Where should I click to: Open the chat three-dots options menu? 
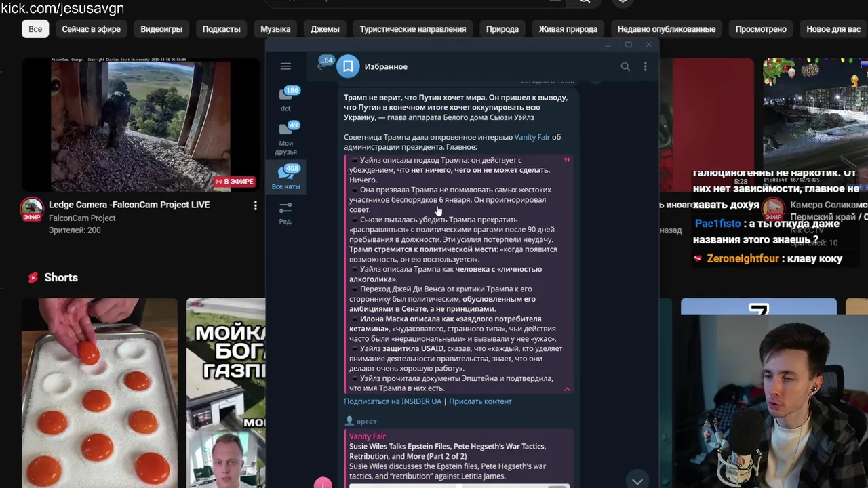(x=645, y=66)
